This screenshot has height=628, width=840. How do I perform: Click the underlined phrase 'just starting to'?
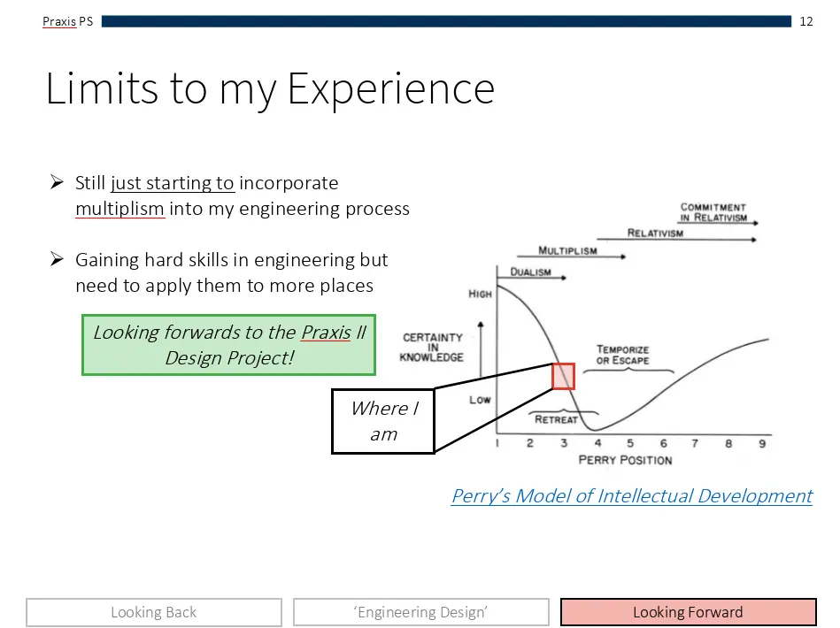pos(173,183)
